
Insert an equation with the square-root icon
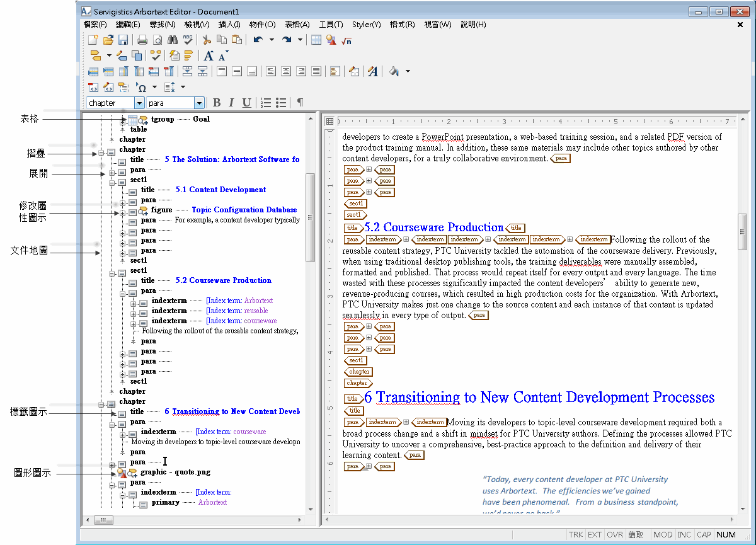pos(346,40)
